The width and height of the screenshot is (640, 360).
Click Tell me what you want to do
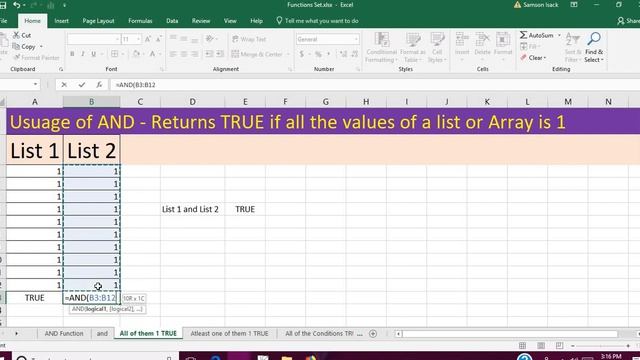click(x=317, y=21)
